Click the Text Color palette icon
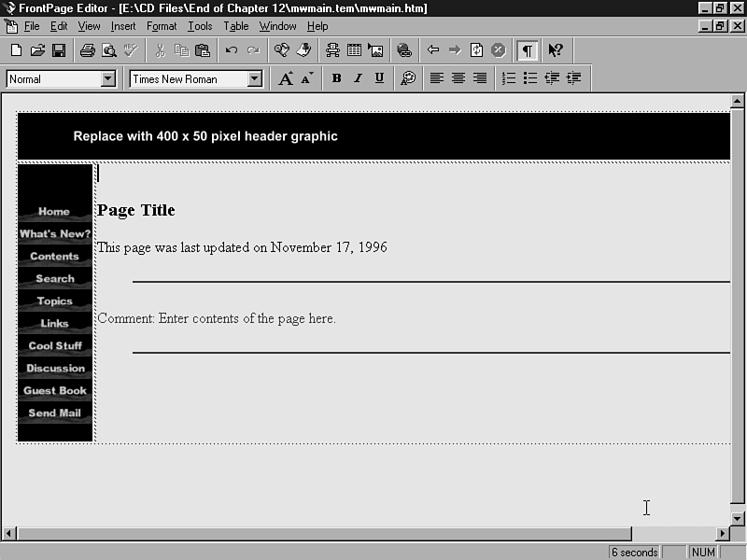 pos(408,79)
